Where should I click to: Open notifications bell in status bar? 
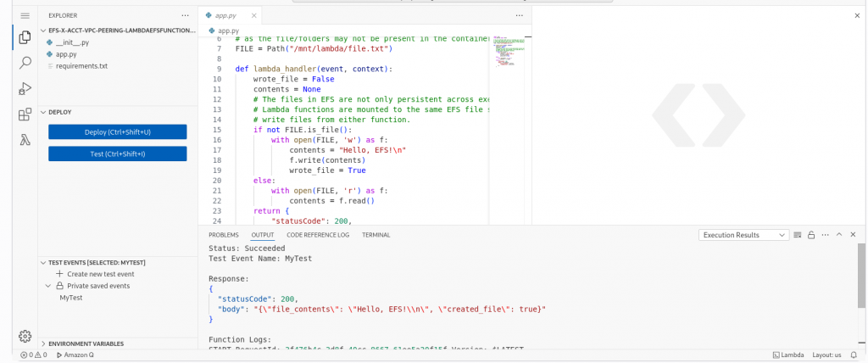[854, 355]
